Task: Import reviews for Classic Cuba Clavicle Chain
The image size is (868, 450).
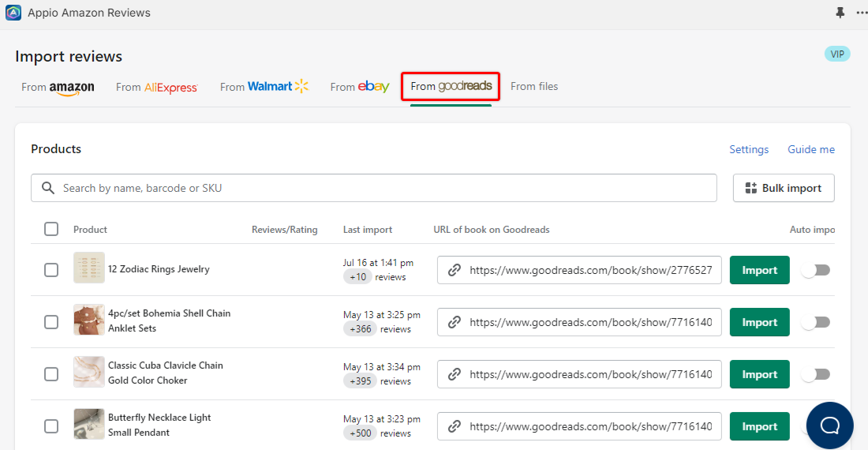Action: coord(759,374)
